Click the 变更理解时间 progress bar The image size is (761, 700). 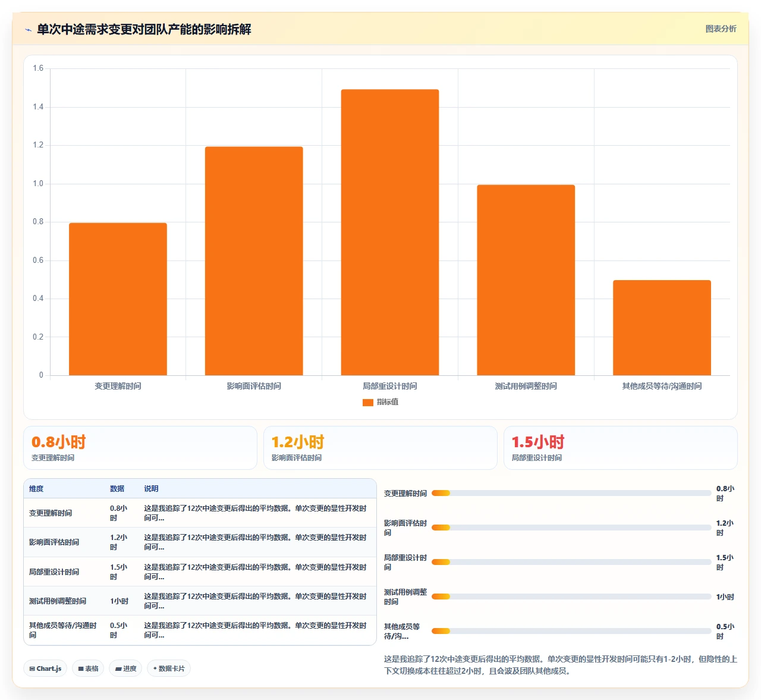point(571,493)
